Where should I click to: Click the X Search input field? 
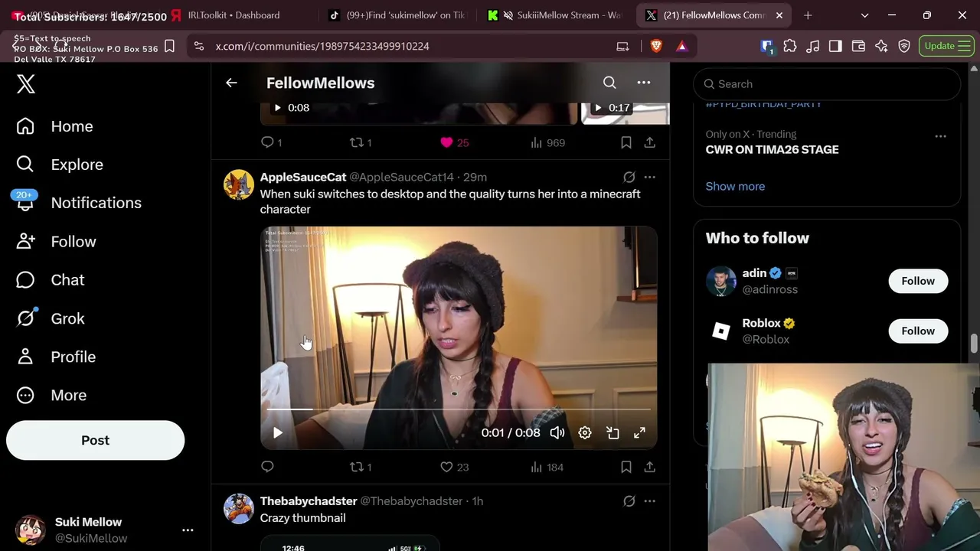point(827,84)
